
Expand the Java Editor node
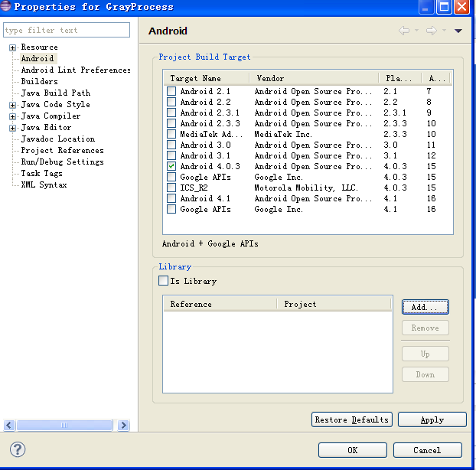pyautogui.click(x=12, y=128)
